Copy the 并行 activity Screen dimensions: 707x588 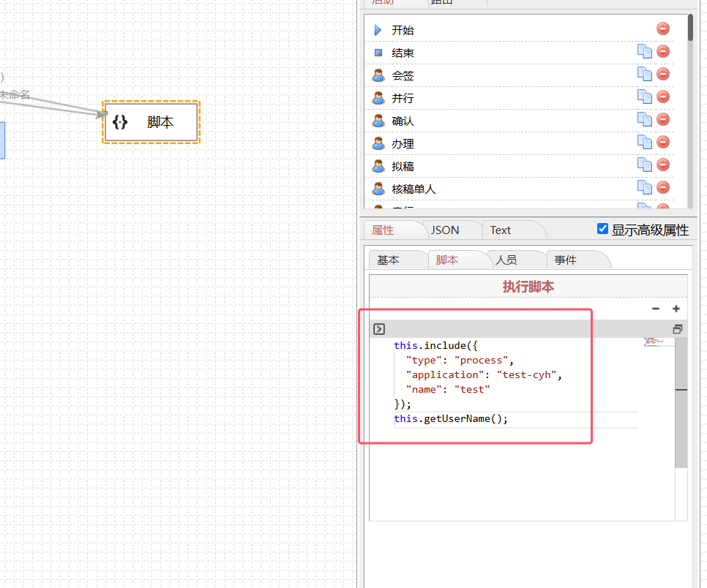pos(644,97)
